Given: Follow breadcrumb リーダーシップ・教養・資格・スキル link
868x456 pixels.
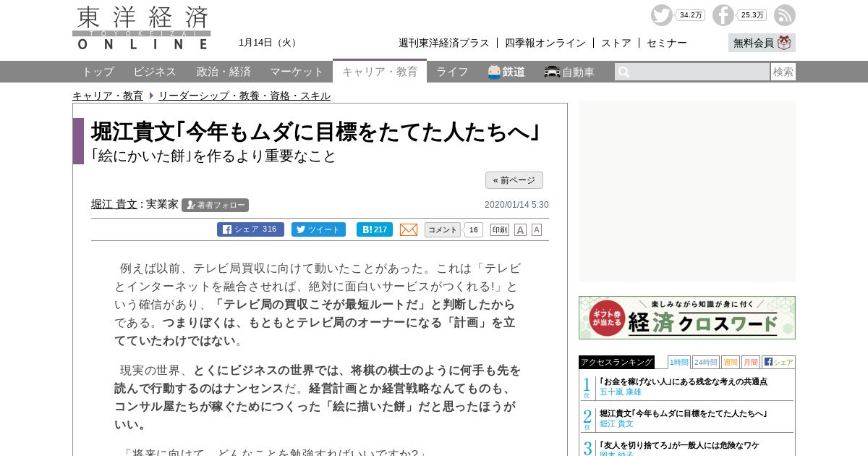Looking at the screenshot, I should pos(244,96).
